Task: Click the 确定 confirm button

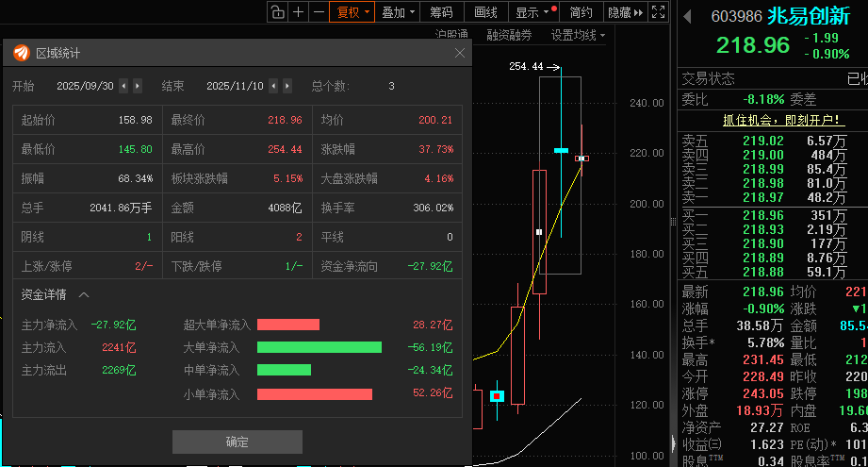Action: pyautogui.click(x=237, y=442)
